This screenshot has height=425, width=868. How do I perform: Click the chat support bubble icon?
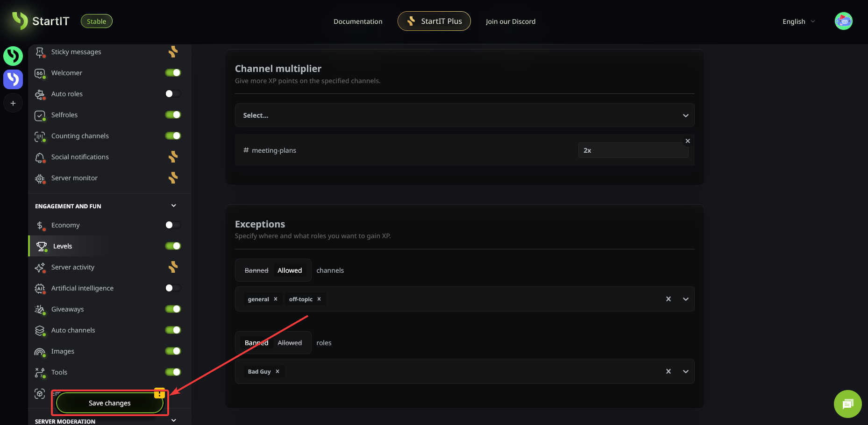[x=847, y=404]
